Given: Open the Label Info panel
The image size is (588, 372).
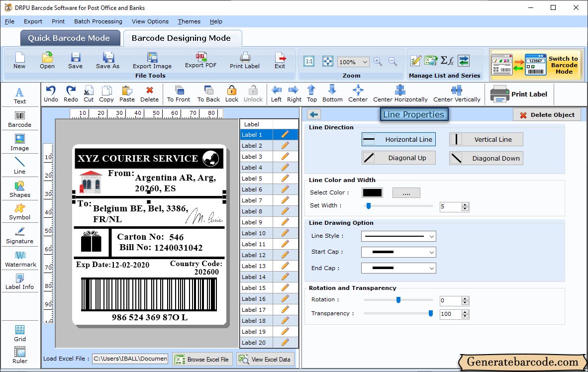Looking at the screenshot, I should click(x=19, y=281).
